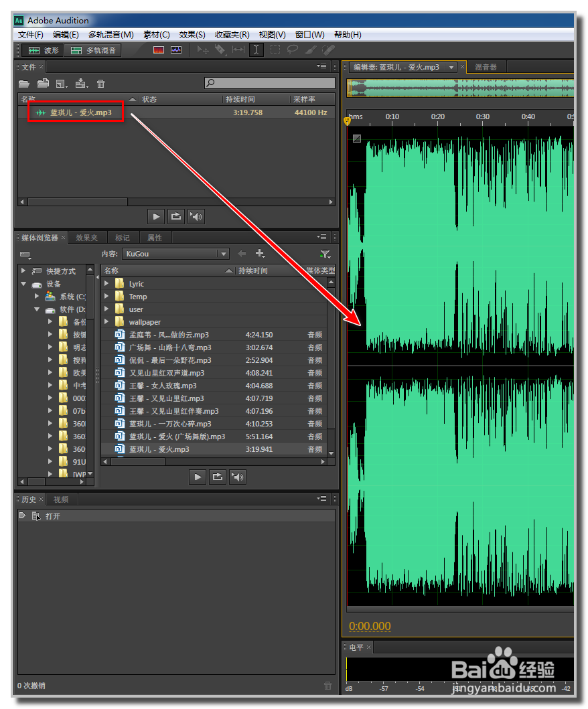Viewport: 588px width, 709px height.
Task: Toggle auto-play in Media Browser
Action: click(238, 477)
